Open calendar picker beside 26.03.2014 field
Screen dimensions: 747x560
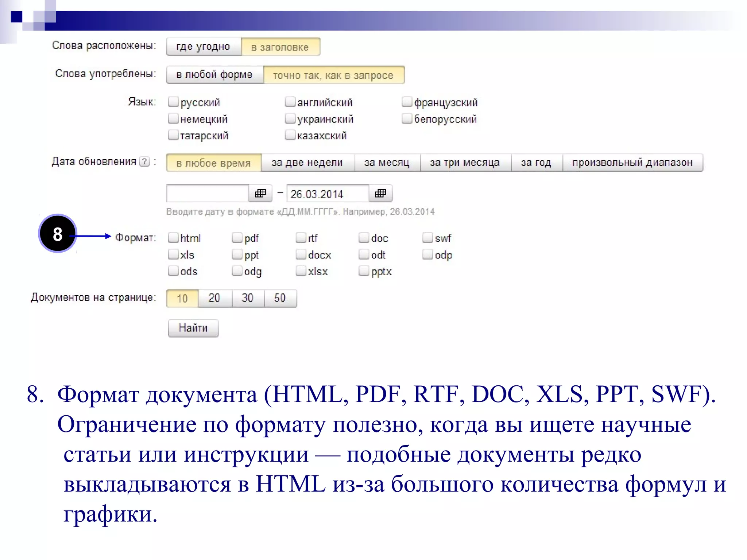tap(380, 193)
